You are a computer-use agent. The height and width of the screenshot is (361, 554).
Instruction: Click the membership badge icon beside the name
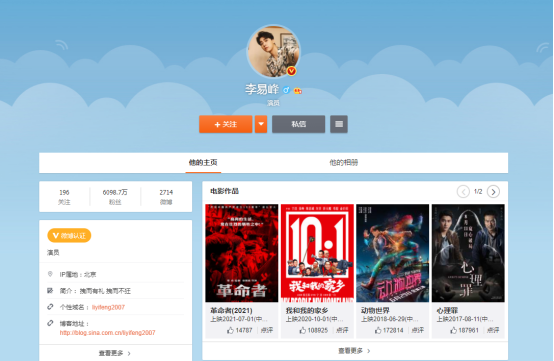[x=297, y=91]
